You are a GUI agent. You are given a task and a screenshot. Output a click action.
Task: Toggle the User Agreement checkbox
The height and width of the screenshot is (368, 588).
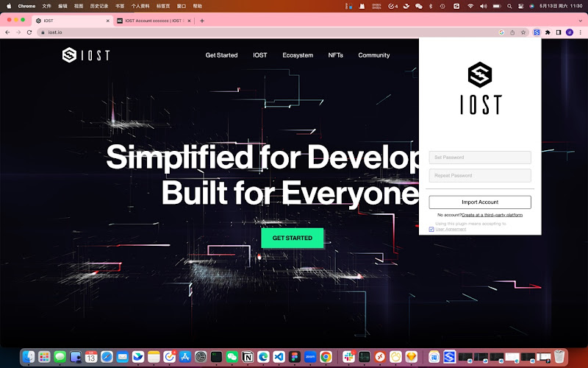(431, 229)
